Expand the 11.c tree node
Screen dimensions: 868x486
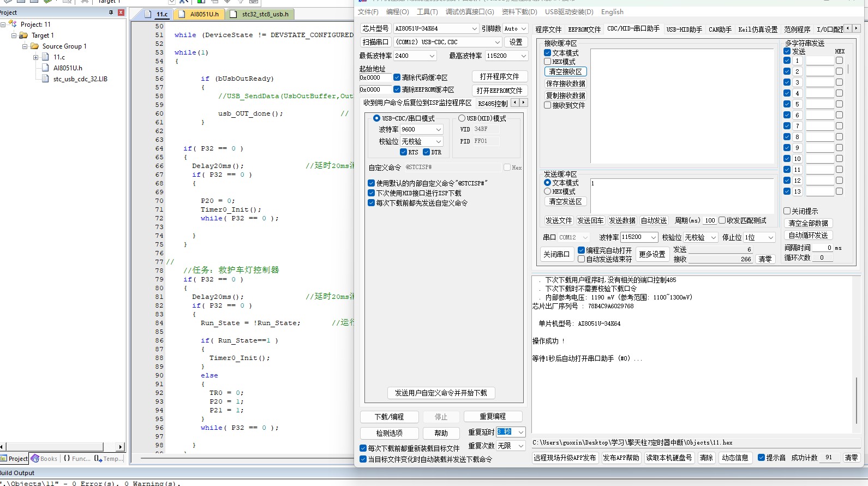(x=35, y=57)
